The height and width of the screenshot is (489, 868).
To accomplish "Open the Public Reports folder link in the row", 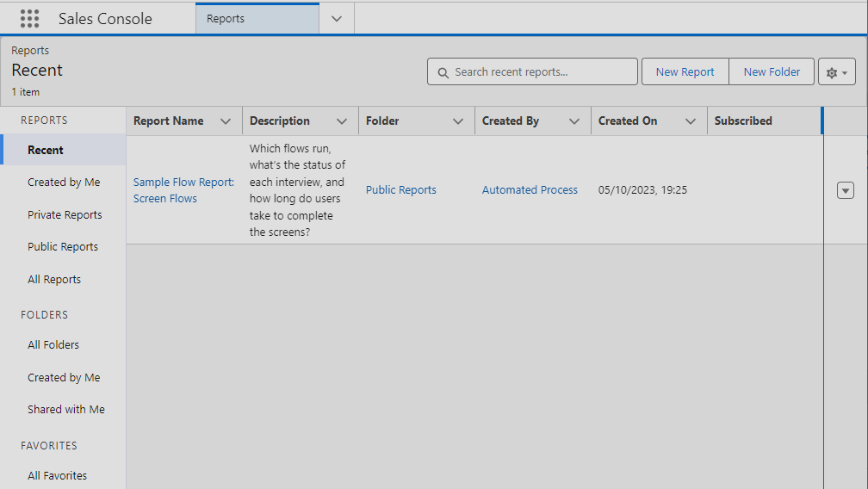I will pos(400,189).
